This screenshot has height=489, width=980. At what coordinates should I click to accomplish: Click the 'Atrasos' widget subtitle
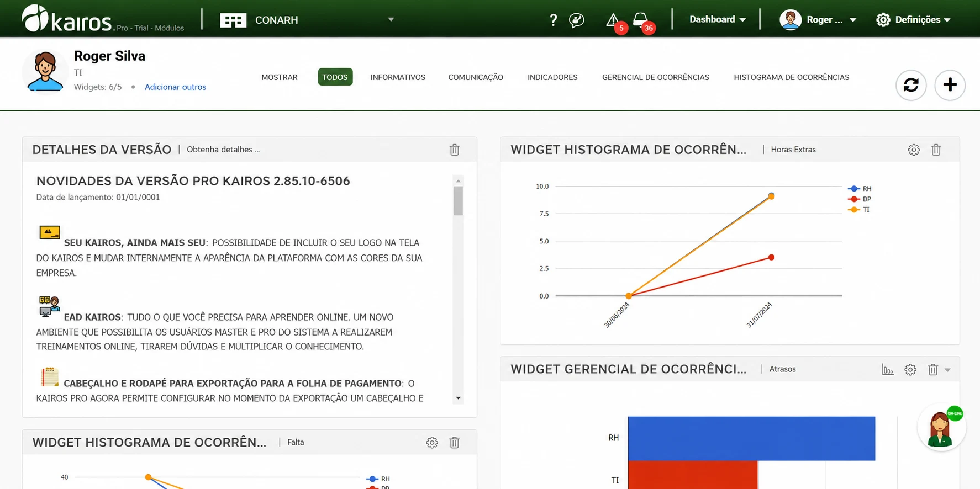782,369
